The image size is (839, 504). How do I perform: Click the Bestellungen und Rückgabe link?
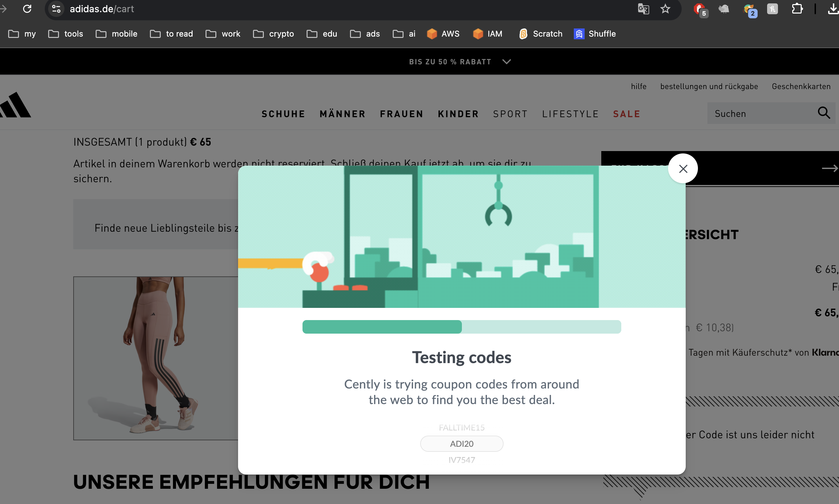[709, 86]
